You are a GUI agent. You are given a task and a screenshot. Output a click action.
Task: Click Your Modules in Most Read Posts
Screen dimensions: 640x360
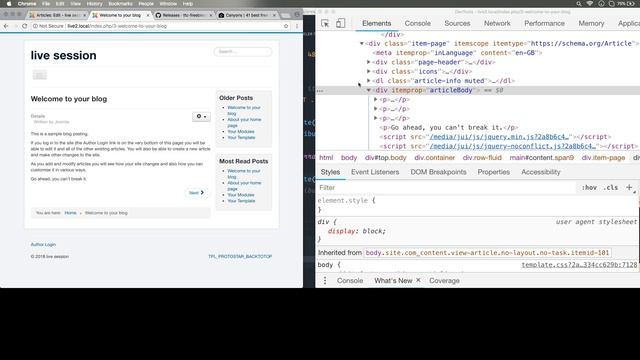(241, 195)
